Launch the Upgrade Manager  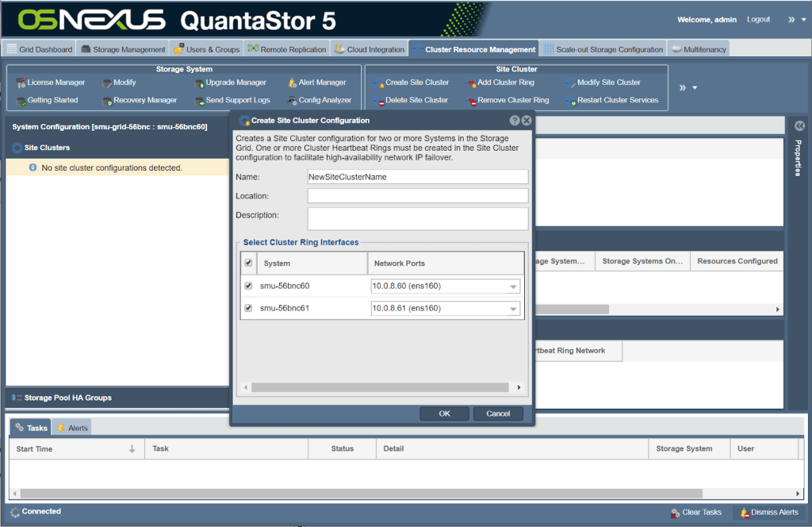230,83
